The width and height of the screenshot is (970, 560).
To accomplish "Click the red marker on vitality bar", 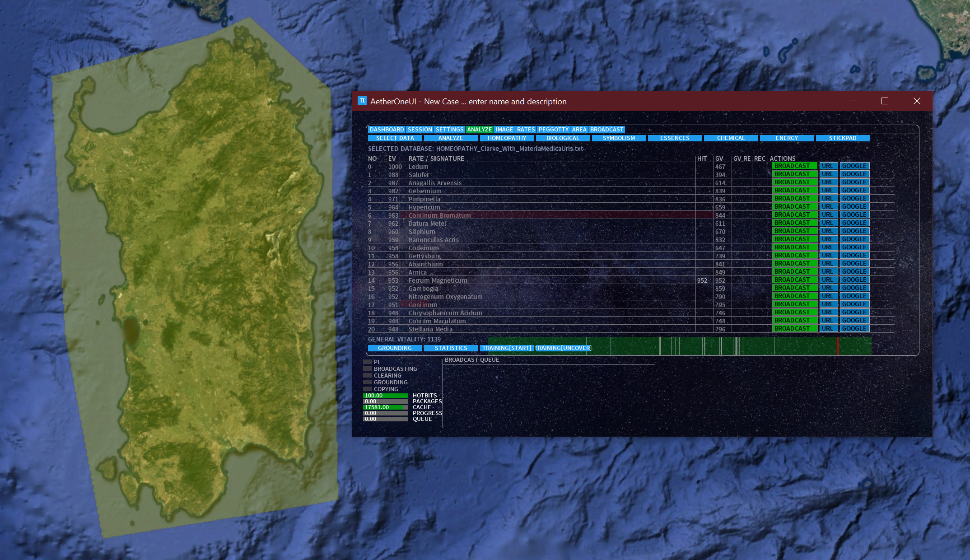I will coord(838,346).
